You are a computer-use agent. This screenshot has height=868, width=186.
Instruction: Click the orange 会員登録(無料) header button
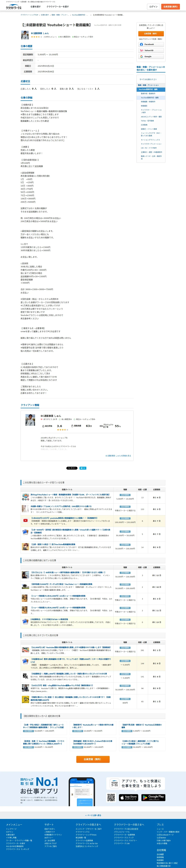point(170,7)
